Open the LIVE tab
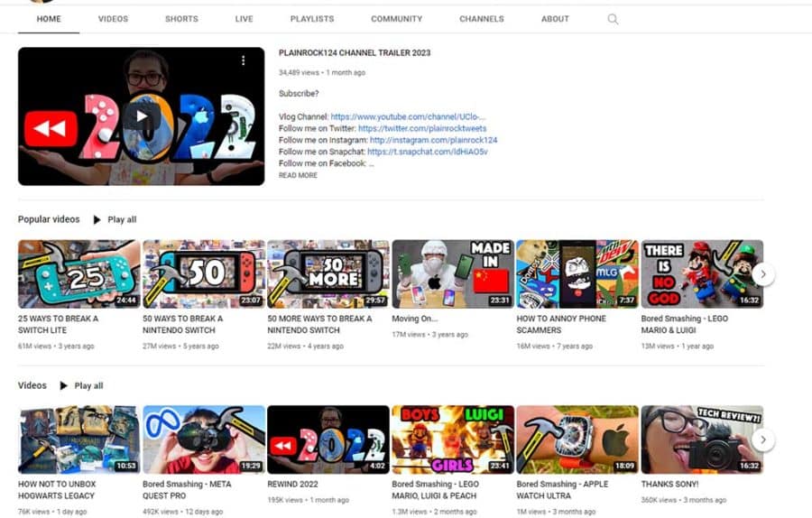Viewport: 812px width, 518px height. click(x=244, y=19)
